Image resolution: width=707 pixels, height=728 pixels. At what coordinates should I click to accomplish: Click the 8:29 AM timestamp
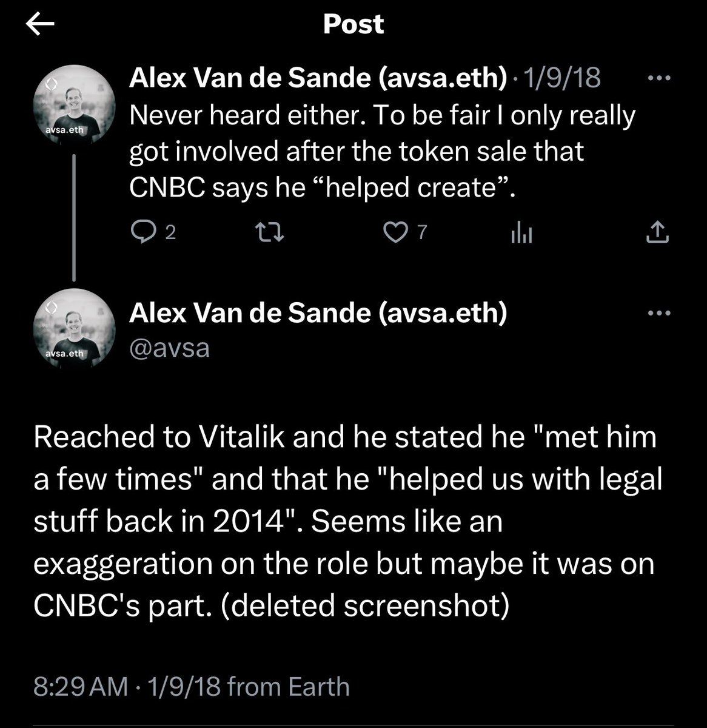point(81,687)
